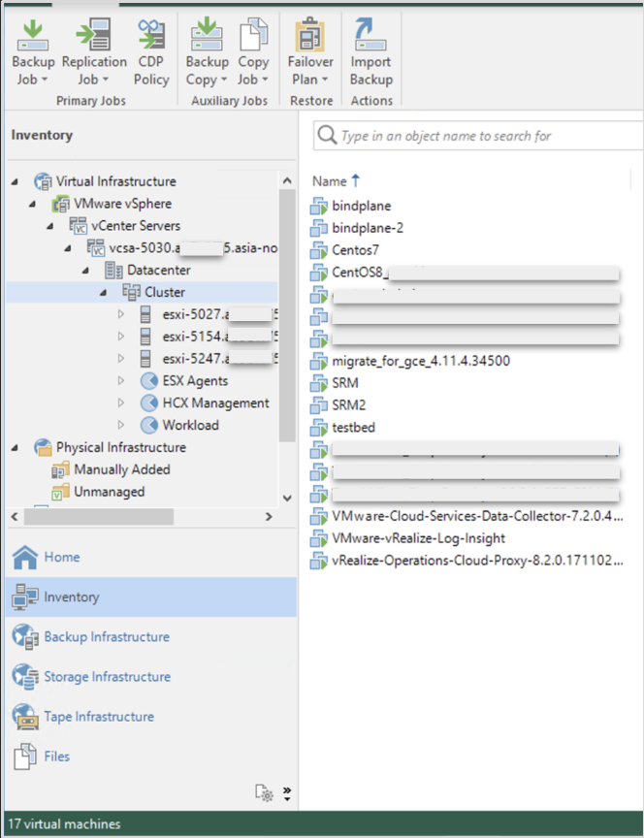Expand the ESX Agents resource pool
Screen dimensions: 644x838
pos(121,381)
